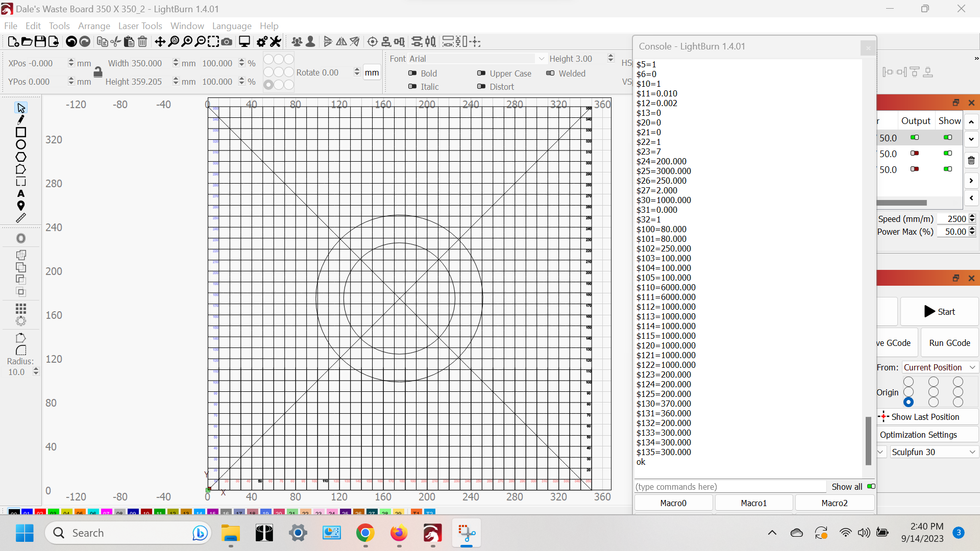Select the Polygon tool

pos(21,157)
